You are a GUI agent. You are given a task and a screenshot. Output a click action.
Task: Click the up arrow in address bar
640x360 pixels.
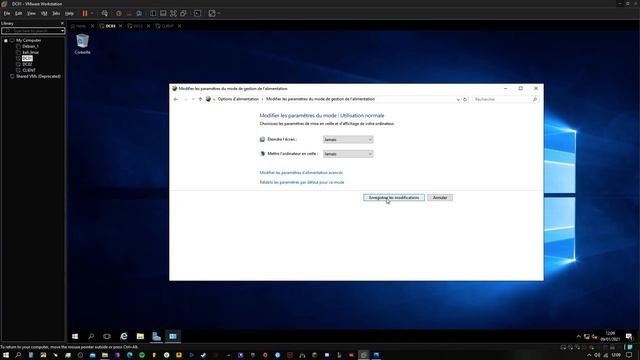pyautogui.click(x=200, y=99)
